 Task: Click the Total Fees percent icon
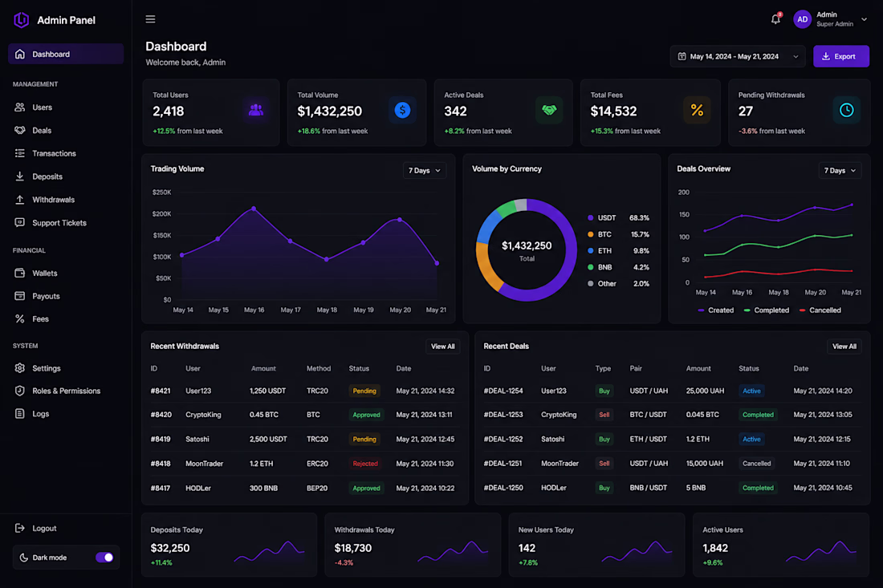[x=697, y=110]
